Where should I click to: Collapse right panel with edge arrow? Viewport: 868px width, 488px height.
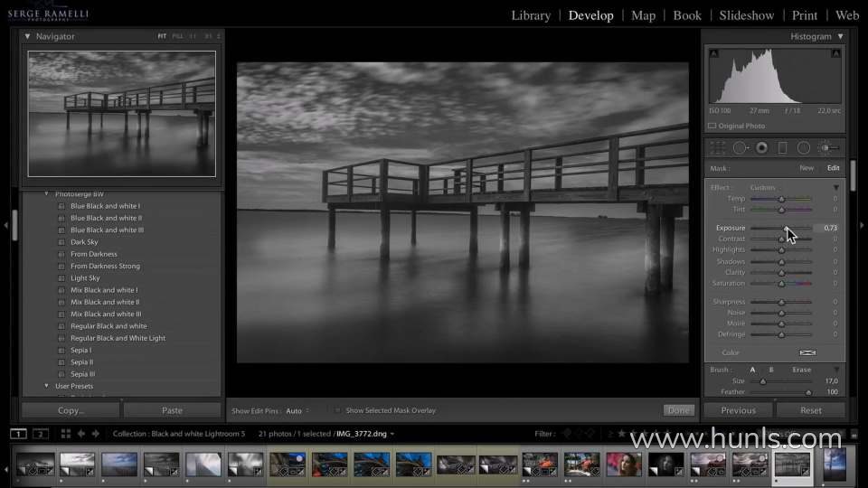pyautogui.click(x=862, y=225)
